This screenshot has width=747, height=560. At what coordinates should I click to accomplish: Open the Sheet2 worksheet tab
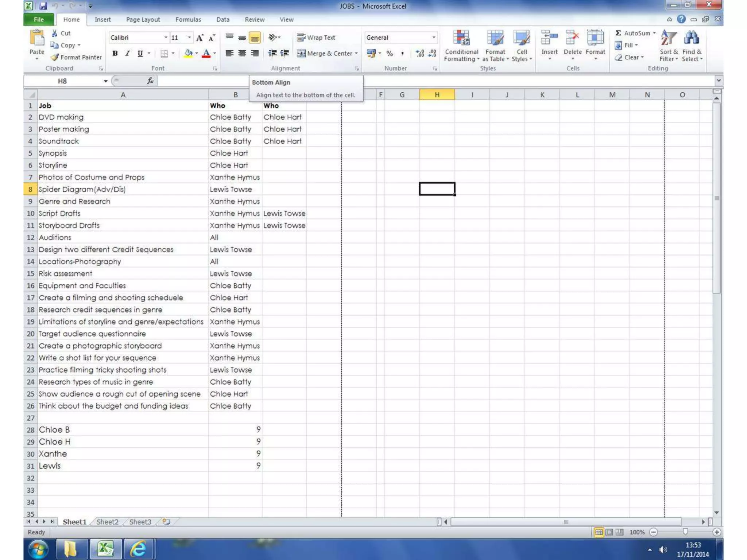coord(107,522)
